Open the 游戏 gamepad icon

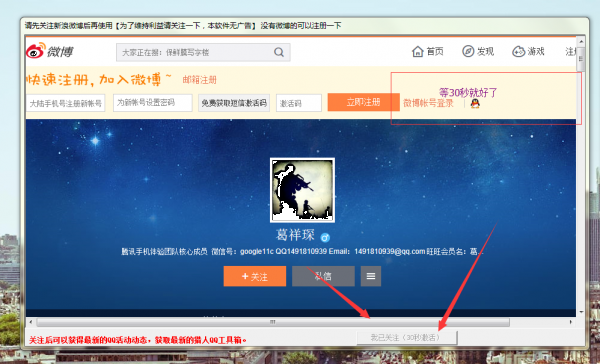(518, 51)
